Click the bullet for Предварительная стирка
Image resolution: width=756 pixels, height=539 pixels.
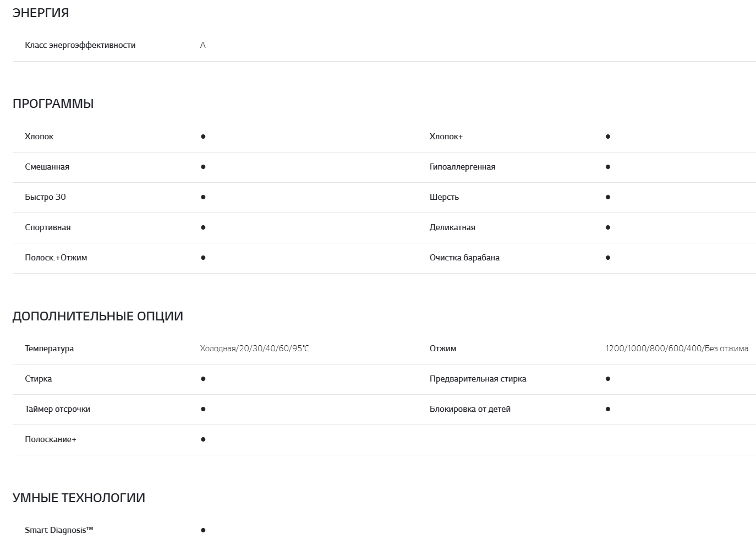(608, 379)
